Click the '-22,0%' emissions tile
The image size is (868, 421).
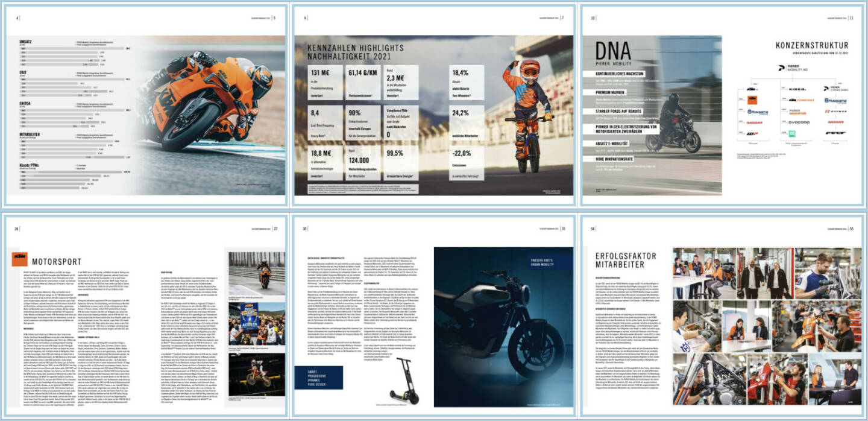coord(466,164)
